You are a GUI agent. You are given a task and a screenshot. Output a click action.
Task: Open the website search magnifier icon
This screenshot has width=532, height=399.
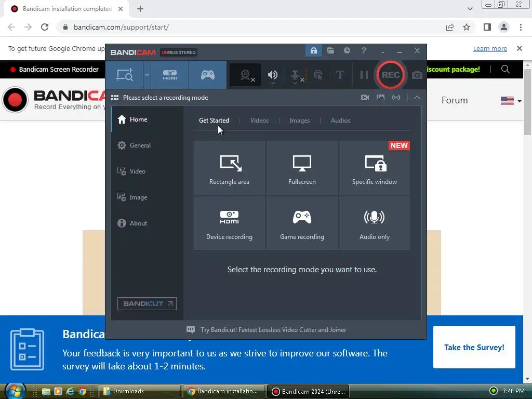coord(505,69)
